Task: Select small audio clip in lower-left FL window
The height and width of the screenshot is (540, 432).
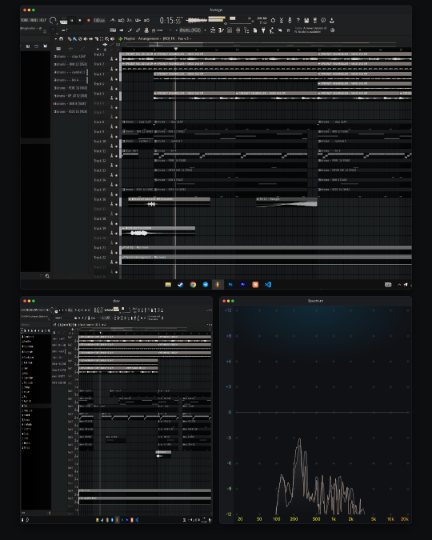Action: click(163, 454)
